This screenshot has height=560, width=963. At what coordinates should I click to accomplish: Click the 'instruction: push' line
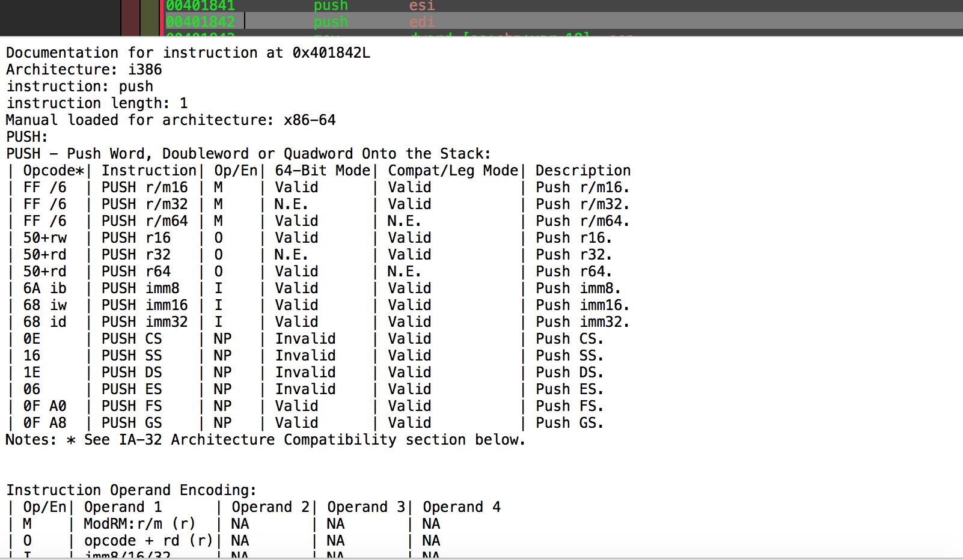80,87
